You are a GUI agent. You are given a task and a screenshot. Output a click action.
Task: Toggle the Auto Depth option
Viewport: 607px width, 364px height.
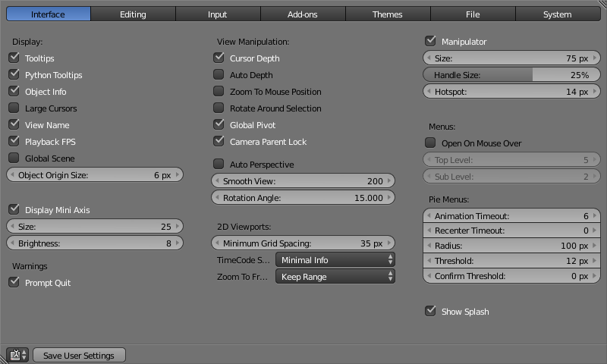pos(219,75)
